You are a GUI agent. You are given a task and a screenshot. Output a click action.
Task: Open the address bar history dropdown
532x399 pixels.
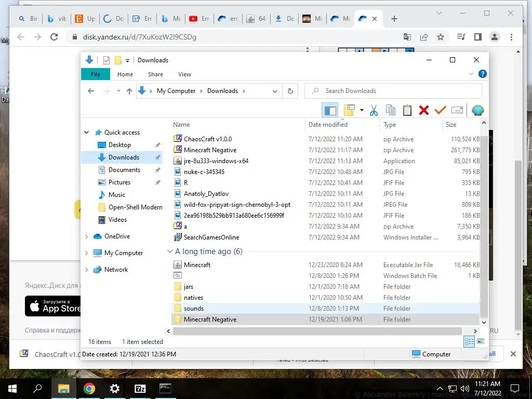tap(275, 91)
